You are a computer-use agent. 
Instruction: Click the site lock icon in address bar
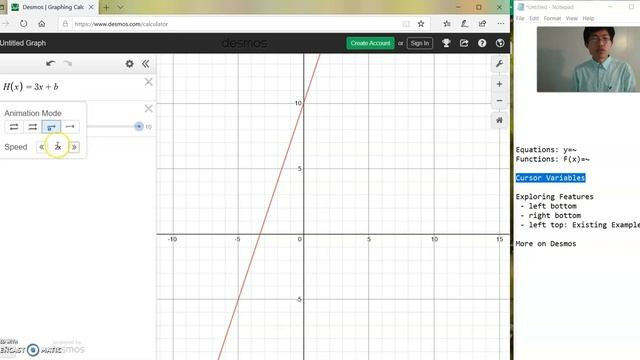point(65,24)
